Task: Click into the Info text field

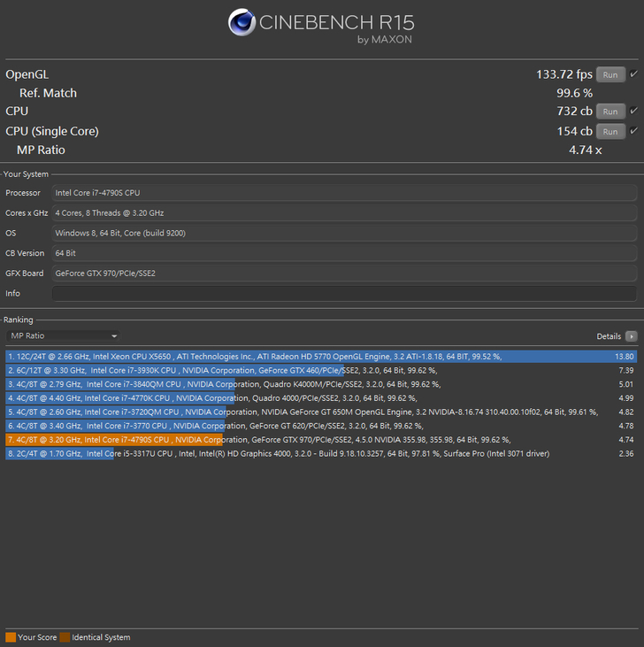Action: (343, 294)
